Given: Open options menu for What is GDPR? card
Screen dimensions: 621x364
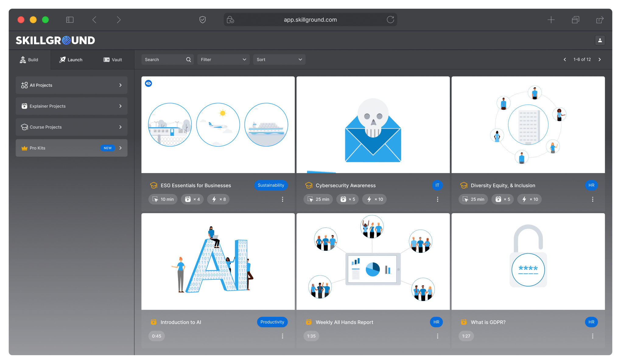Looking at the screenshot, I should pyautogui.click(x=592, y=336).
